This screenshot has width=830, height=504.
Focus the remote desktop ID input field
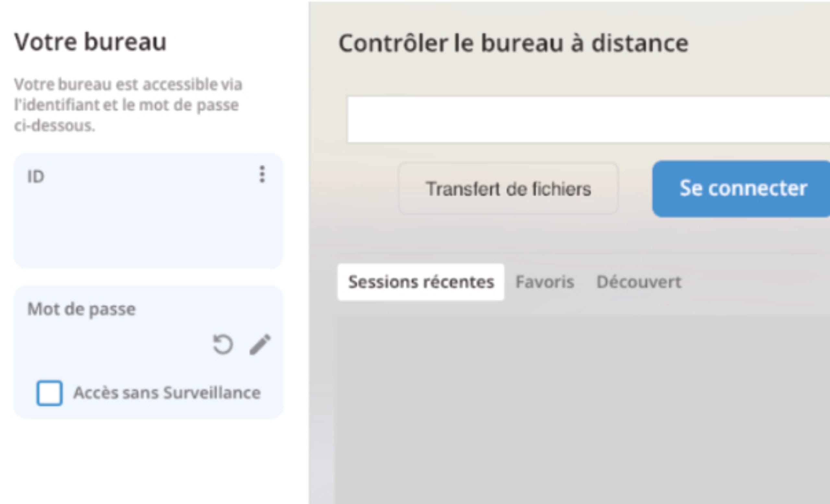pos(588,120)
